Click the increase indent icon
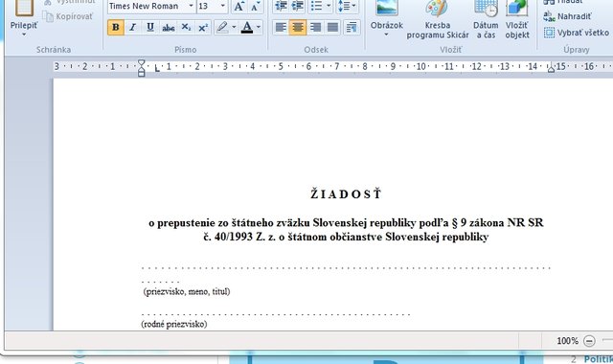Viewport: 613px width, 364px height. point(298,7)
